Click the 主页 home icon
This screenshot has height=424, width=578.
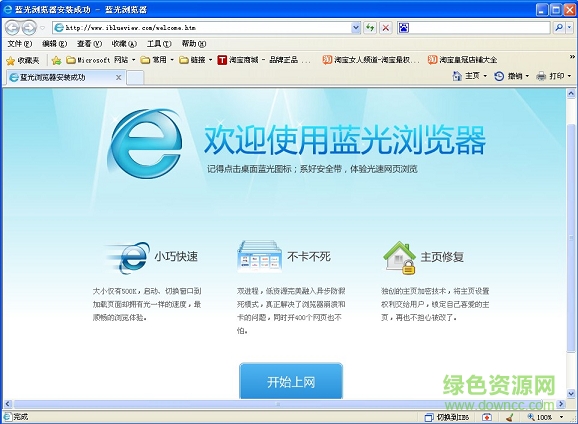(457, 76)
